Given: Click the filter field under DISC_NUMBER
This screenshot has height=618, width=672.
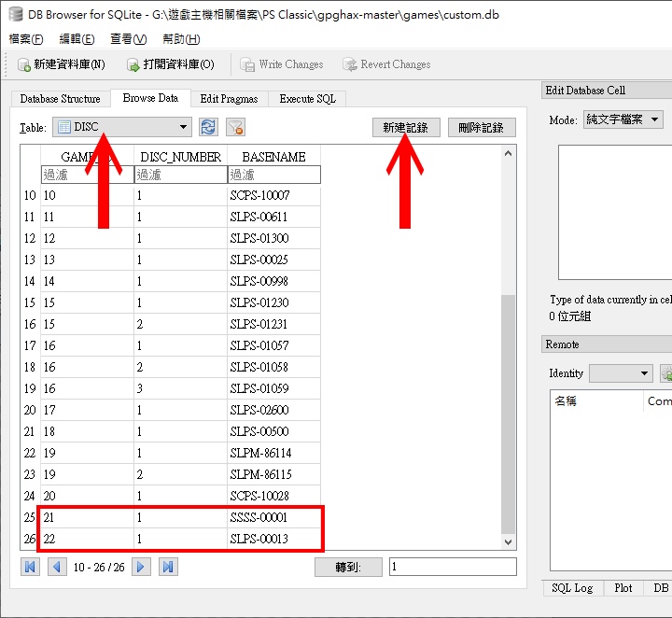Looking at the screenshot, I should [x=181, y=175].
